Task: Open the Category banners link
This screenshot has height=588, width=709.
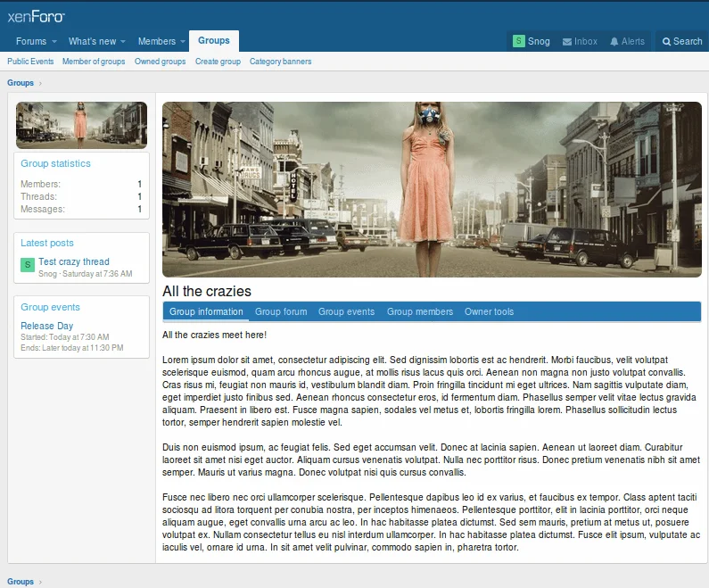Action: 280,62
